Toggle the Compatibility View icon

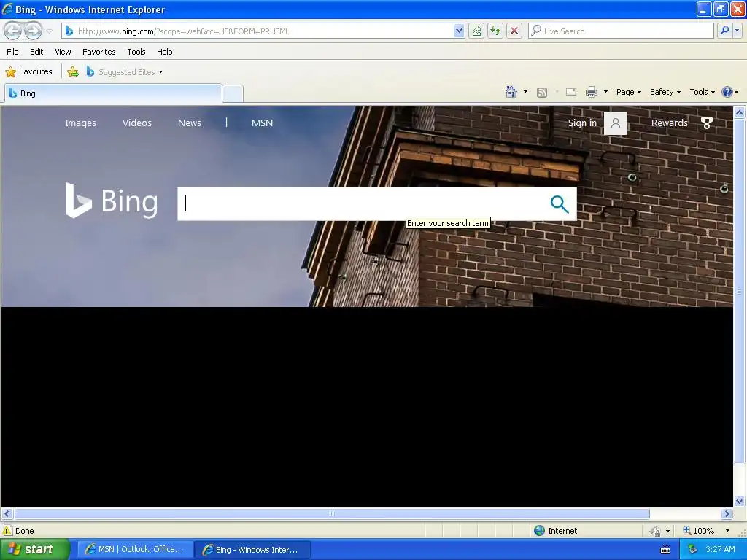point(476,31)
